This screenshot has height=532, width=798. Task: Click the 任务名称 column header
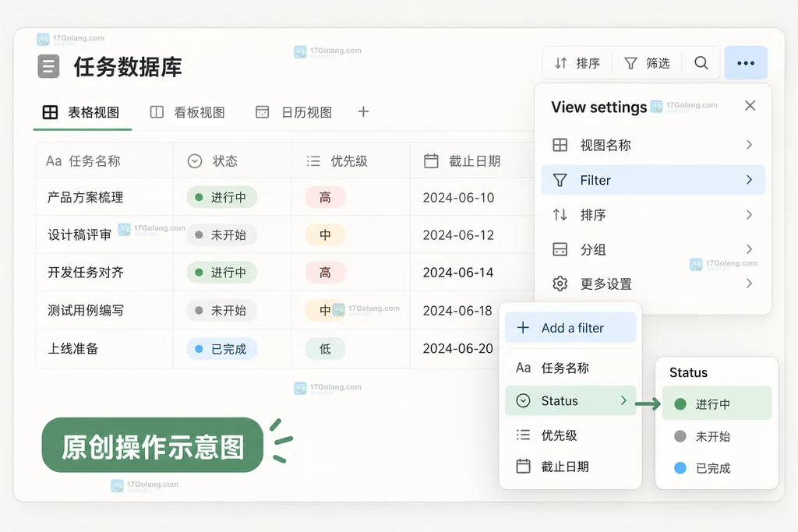click(x=104, y=161)
